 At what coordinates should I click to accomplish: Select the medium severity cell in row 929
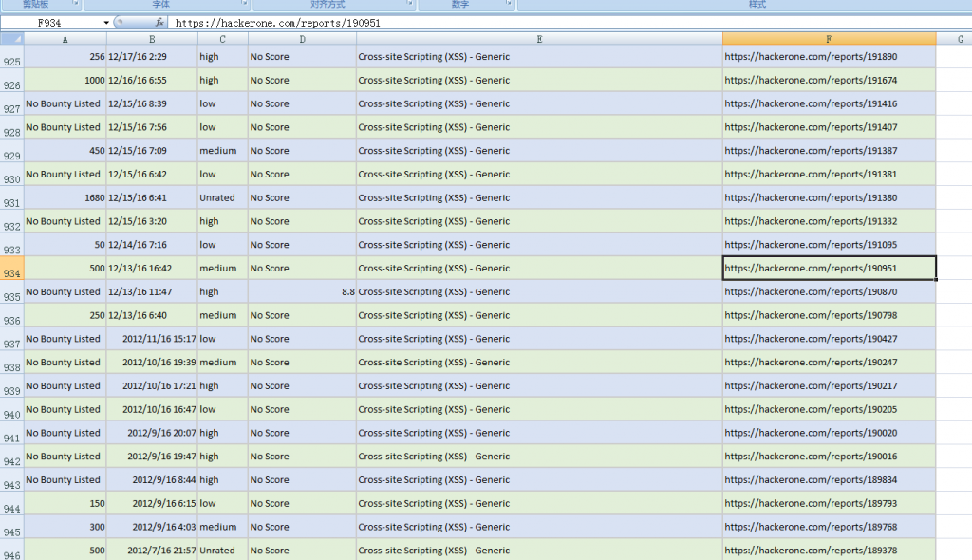coord(222,151)
